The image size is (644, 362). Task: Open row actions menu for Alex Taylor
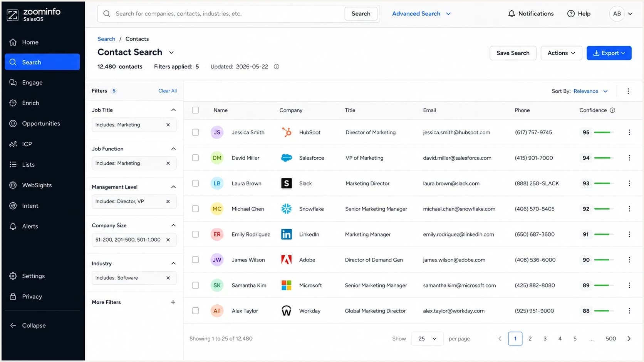pos(629,311)
